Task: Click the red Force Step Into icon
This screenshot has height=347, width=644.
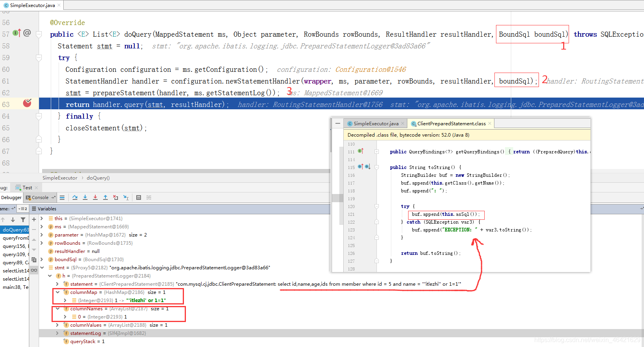Action: tap(95, 198)
